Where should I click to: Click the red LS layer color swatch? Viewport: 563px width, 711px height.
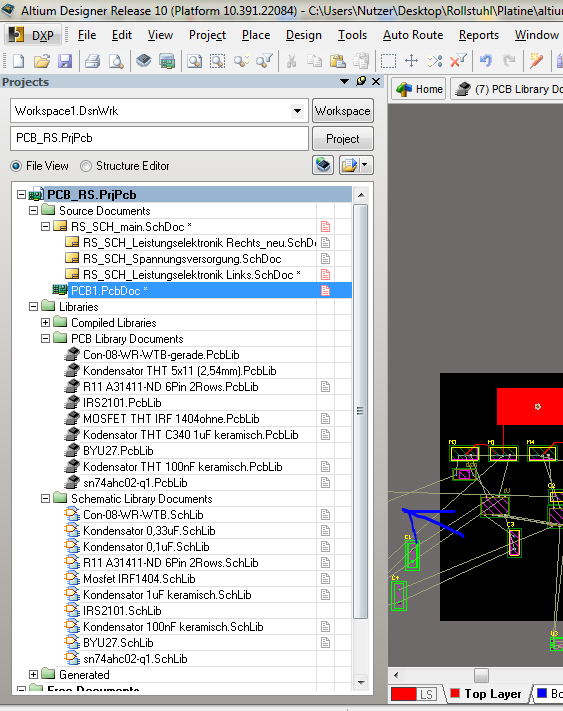point(403,694)
